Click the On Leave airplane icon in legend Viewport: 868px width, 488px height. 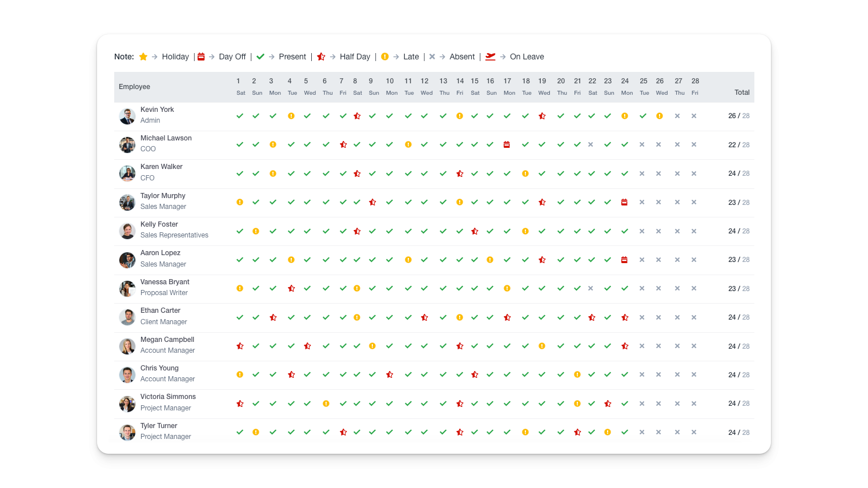tap(490, 57)
